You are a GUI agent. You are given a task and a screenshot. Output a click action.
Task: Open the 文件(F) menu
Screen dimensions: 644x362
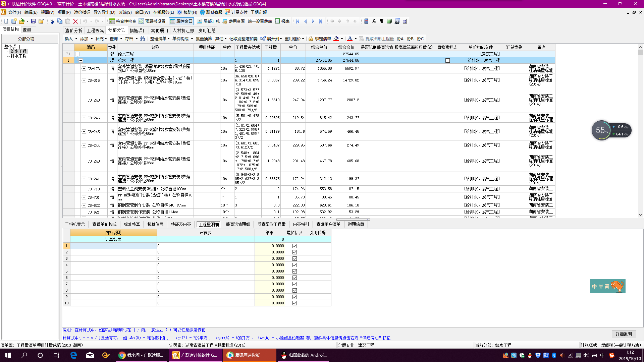[15, 12]
